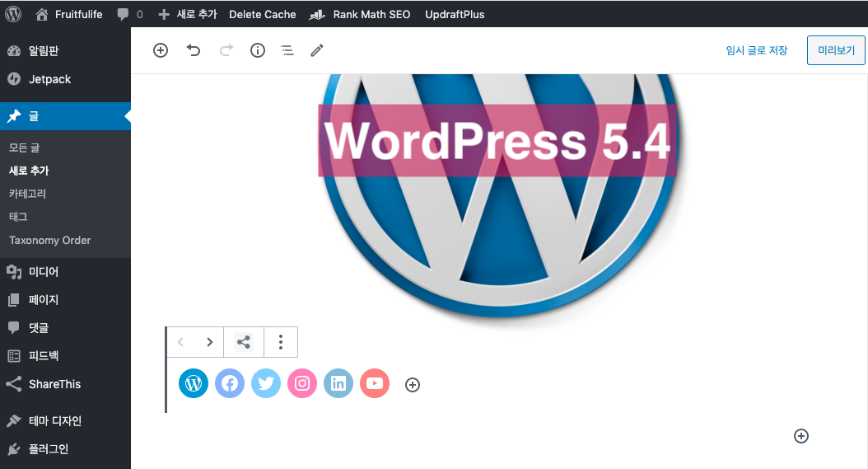Open ShareThis sidebar menu

coord(65,384)
